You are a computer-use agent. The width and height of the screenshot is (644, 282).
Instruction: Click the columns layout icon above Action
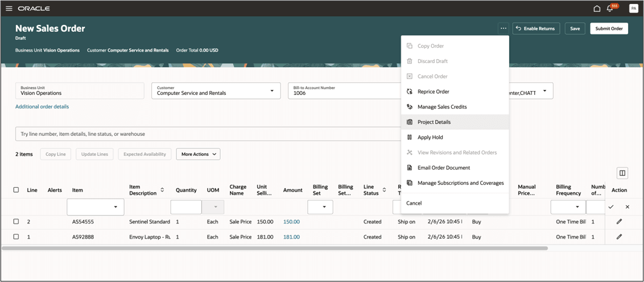pos(622,173)
